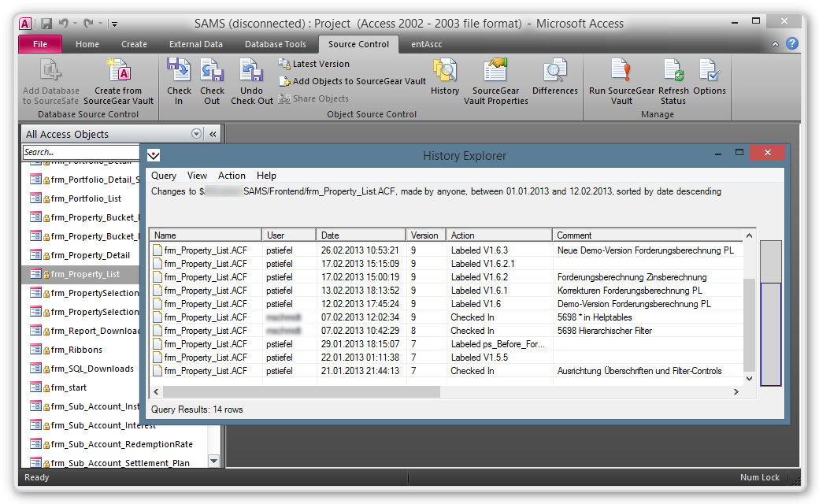The image size is (819, 504).
Task: Select frm_SQL_Downloads form
Action: 80,369
